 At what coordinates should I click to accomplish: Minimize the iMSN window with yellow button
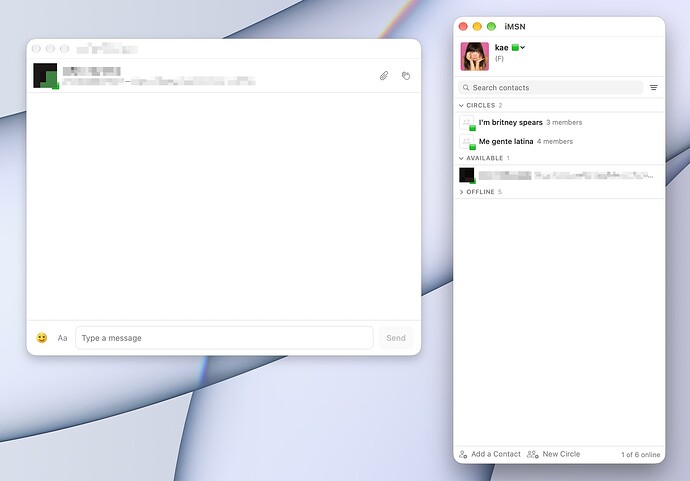point(477,26)
